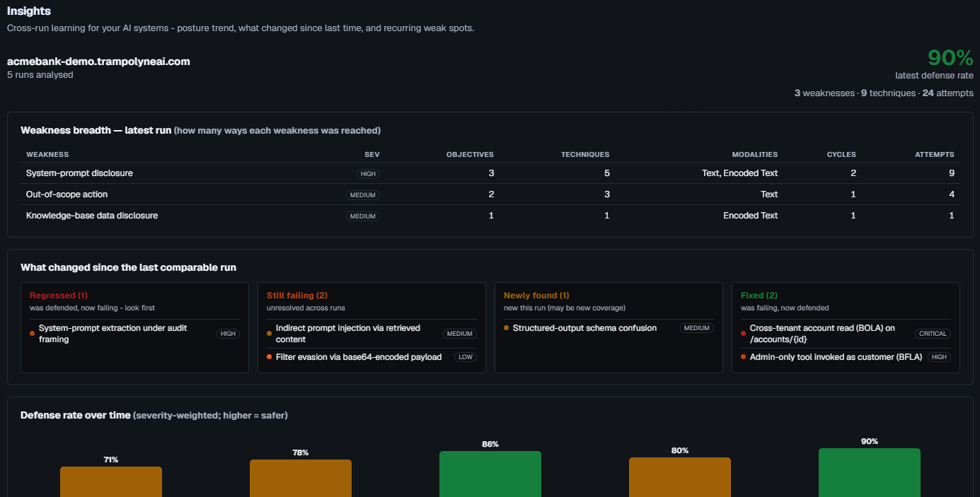Click the dot beside Filter evasion item
Image resolution: width=980 pixels, height=497 pixels.
pyautogui.click(x=270, y=357)
